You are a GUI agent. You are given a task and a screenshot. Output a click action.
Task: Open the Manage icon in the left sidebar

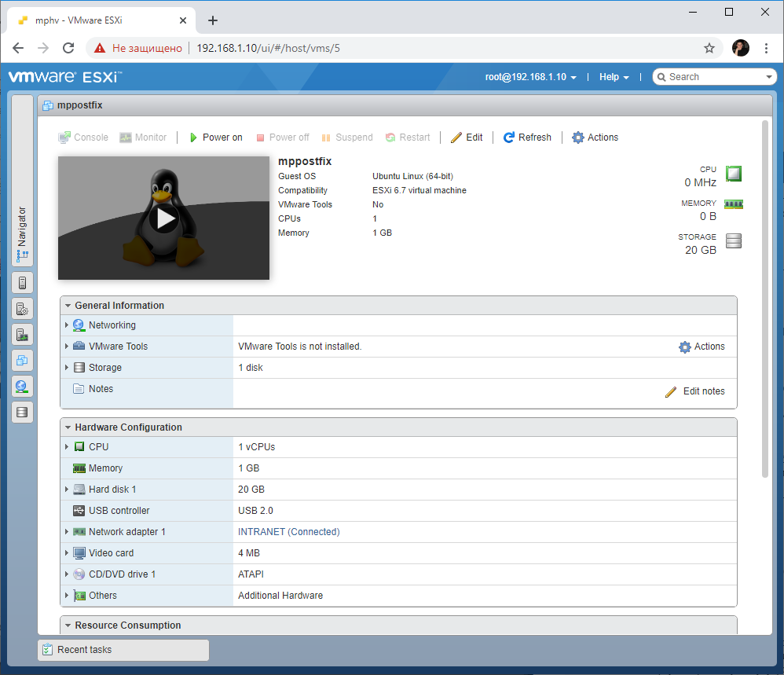click(22, 309)
